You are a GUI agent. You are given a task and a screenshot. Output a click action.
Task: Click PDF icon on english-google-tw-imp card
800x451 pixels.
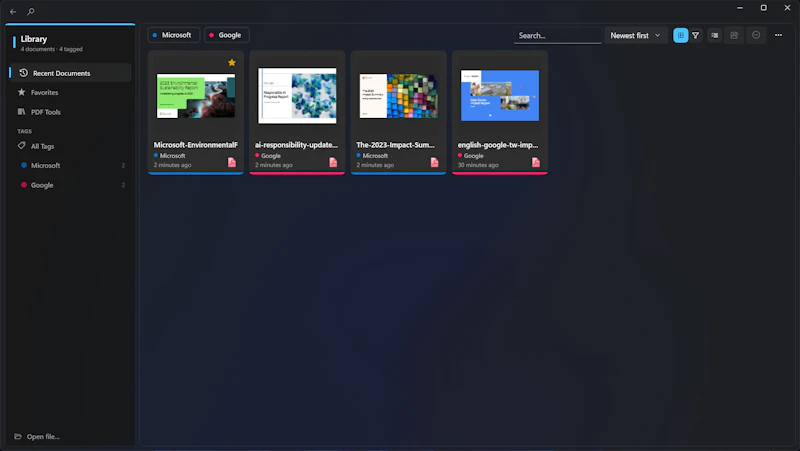click(536, 162)
